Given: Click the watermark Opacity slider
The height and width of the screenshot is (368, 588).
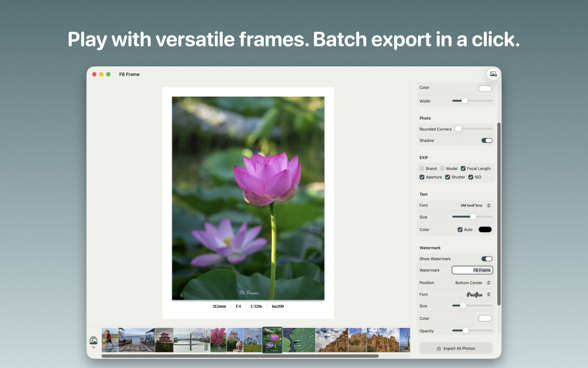Looking at the screenshot, I should 472,331.
